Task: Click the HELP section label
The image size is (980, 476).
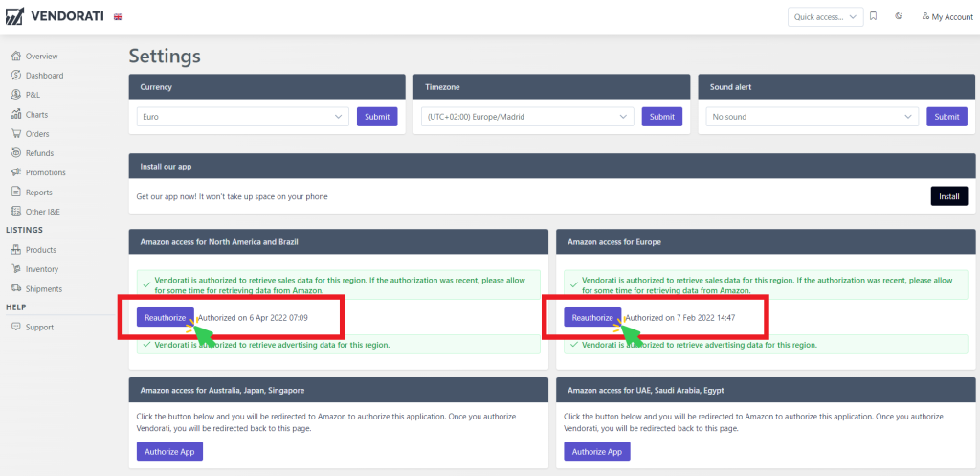Action: 15,307
